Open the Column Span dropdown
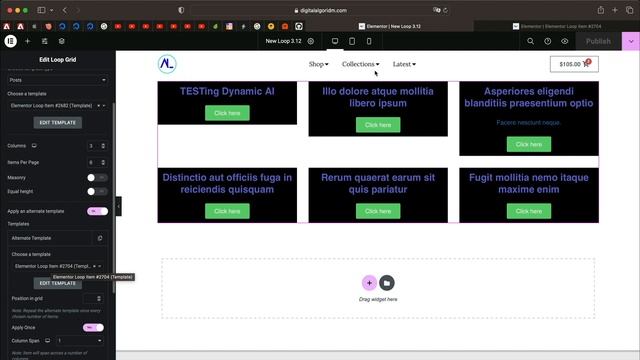Image resolution: width=640 pixels, height=360 pixels. pos(80,340)
